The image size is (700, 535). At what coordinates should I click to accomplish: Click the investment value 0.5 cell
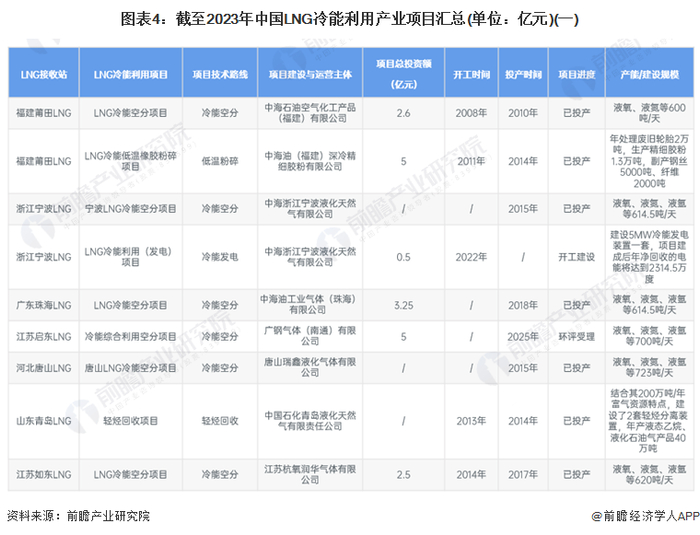point(404,257)
